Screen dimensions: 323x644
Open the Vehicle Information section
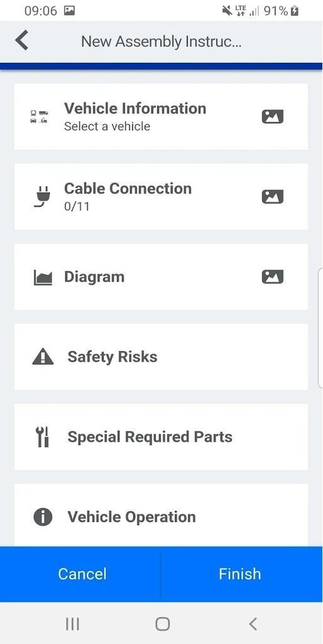point(161,116)
